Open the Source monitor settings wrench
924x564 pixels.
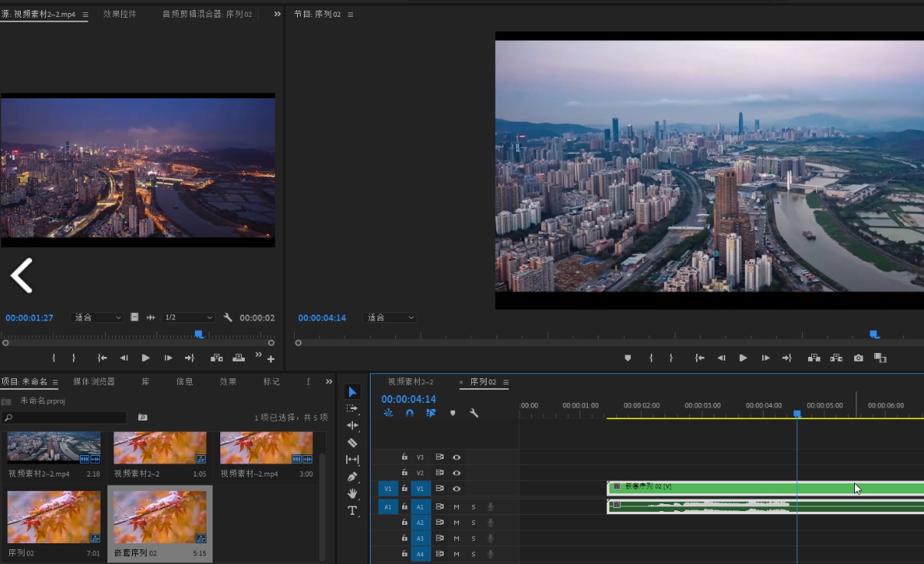(228, 317)
